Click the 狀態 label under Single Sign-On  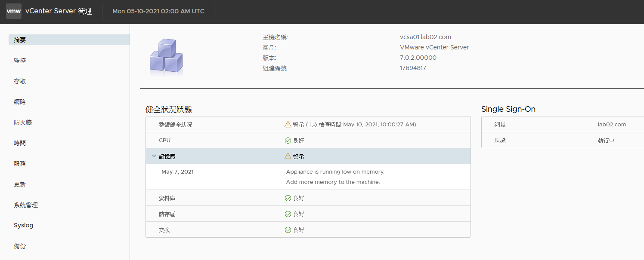pos(500,141)
